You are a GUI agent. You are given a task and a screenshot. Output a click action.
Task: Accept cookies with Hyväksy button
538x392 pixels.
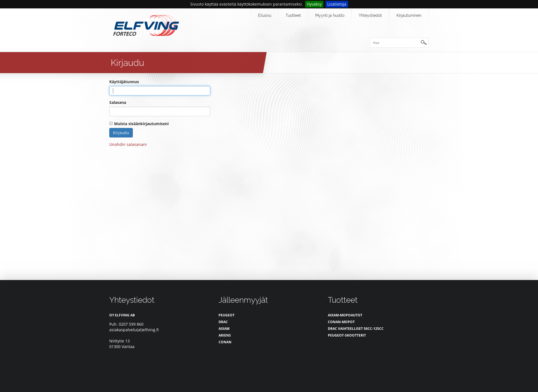coord(314,4)
